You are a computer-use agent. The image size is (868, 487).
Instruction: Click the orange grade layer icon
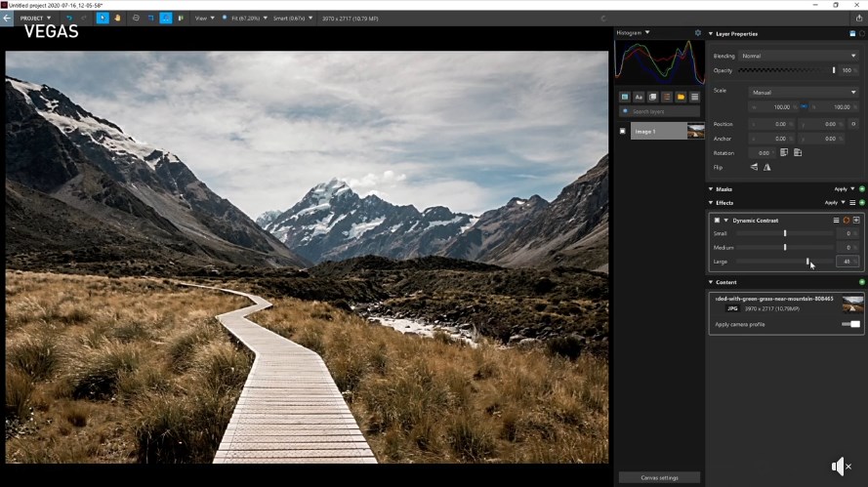pyautogui.click(x=667, y=97)
